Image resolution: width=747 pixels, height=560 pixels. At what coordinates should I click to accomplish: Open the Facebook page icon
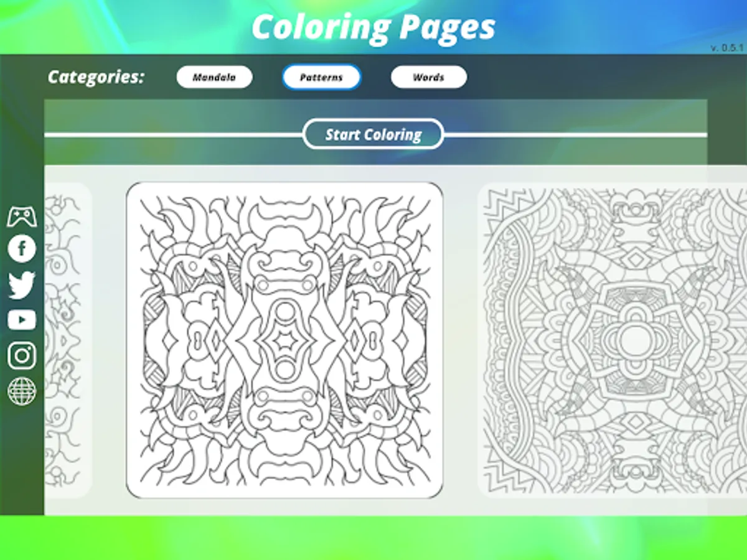(x=22, y=249)
